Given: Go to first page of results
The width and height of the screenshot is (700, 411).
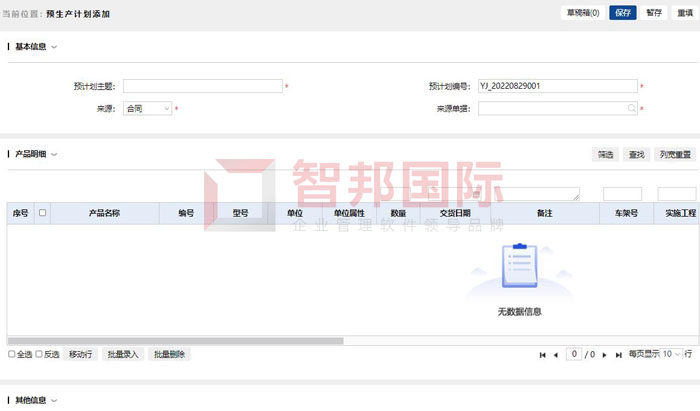Looking at the screenshot, I should coord(543,355).
